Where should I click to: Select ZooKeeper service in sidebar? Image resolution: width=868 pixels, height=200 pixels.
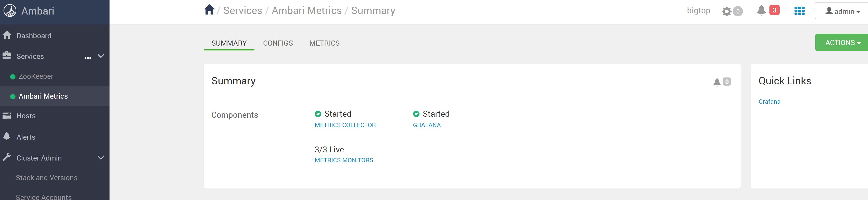[x=36, y=76]
